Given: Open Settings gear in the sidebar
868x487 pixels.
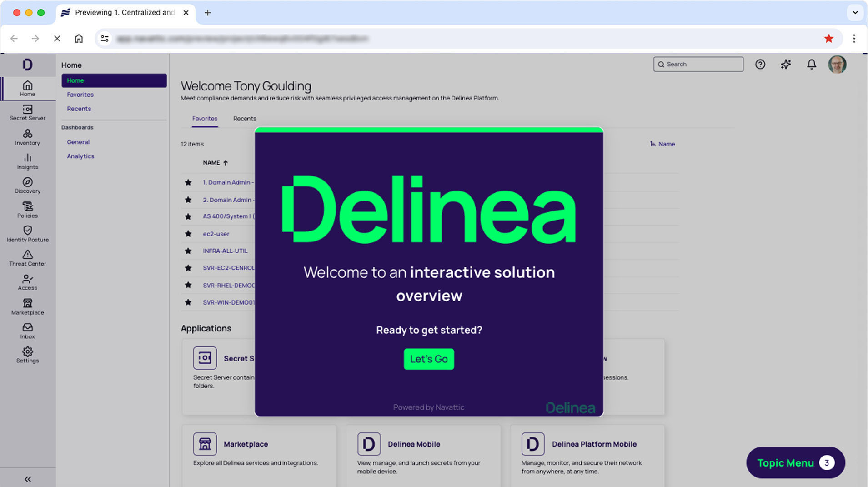Looking at the screenshot, I should tap(27, 355).
